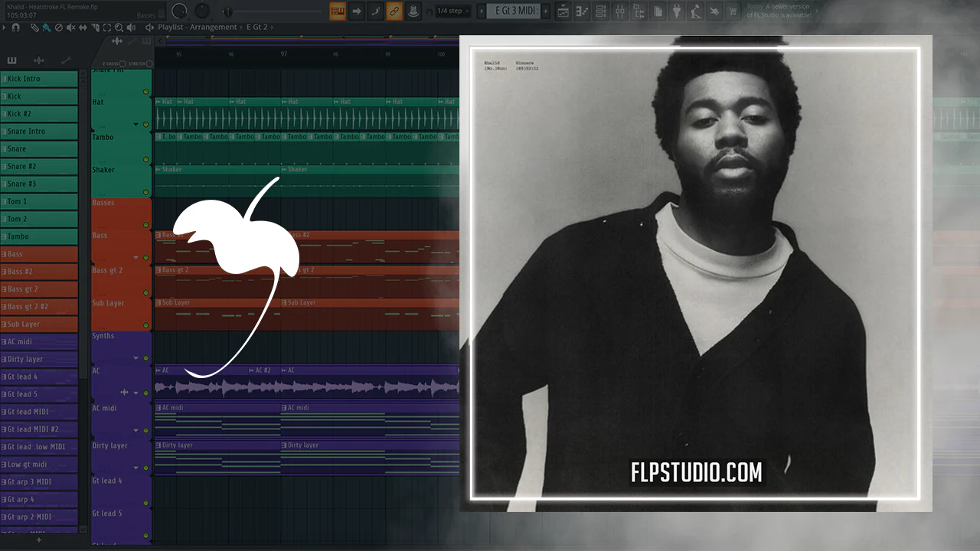Click the E Gt 2 breadcrumb item

[257, 28]
